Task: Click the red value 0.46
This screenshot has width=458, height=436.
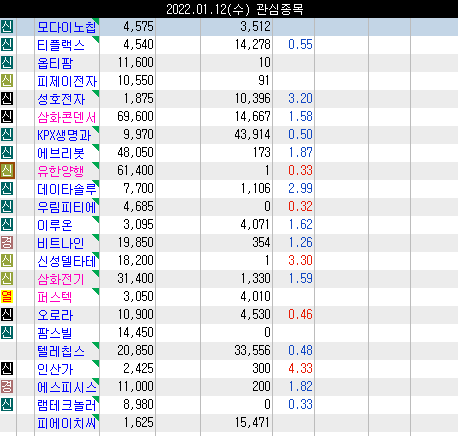Action: tap(300, 314)
